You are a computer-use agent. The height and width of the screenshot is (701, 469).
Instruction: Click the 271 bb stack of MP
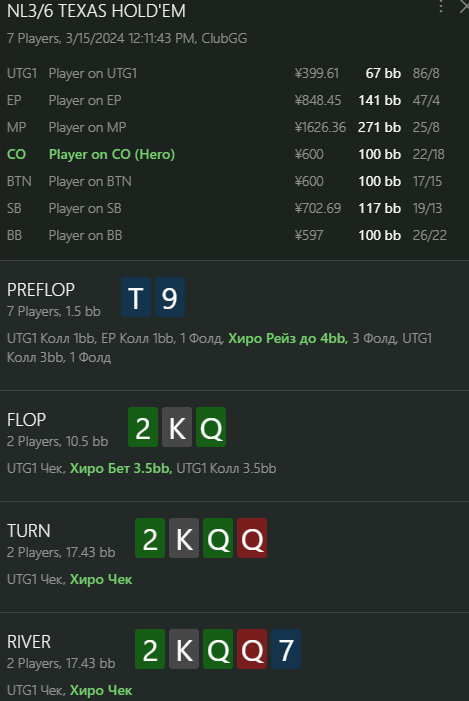click(x=379, y=127)
